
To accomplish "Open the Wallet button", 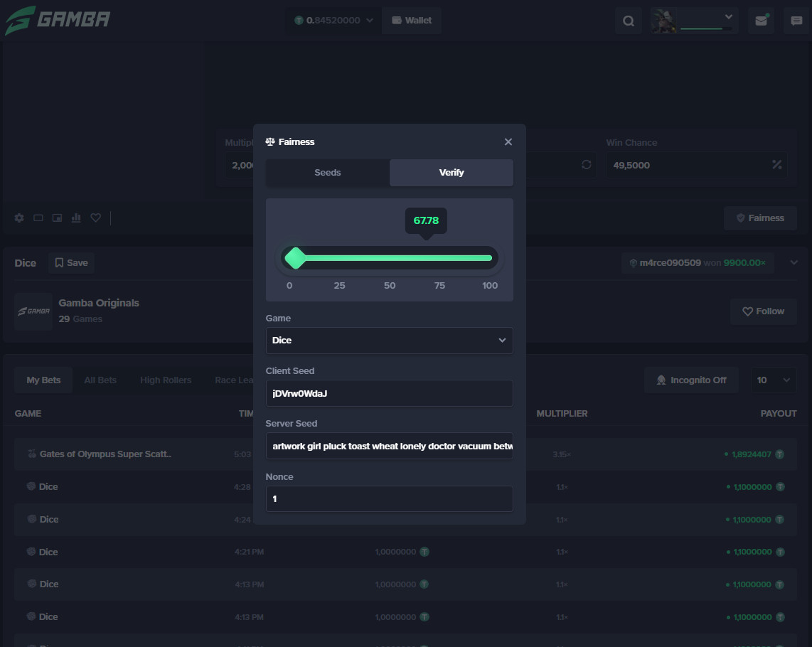I will coord(412,21).
